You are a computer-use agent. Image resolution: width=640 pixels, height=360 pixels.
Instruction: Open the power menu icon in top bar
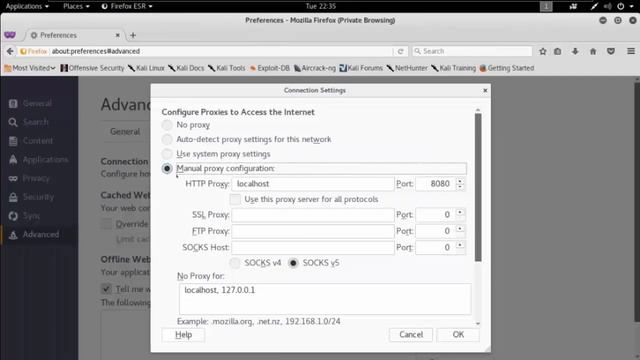621,6
